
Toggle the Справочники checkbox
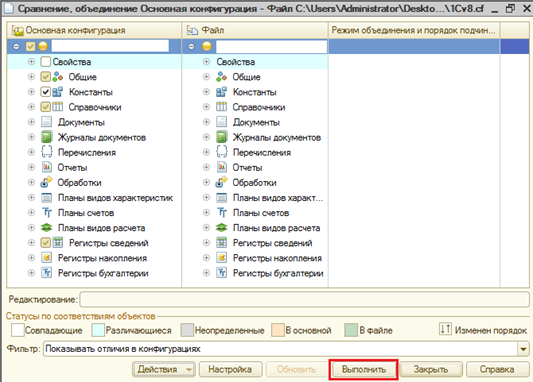(46, 107)
